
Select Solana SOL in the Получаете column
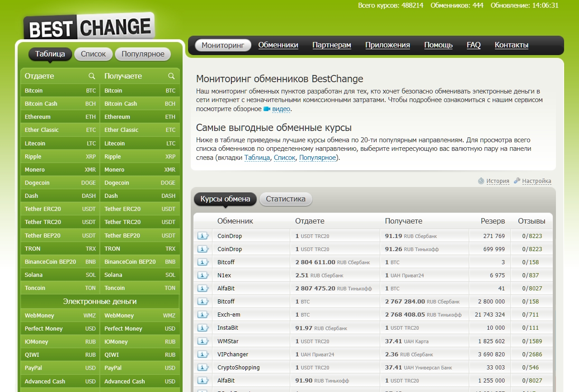[x=140, y=275]
